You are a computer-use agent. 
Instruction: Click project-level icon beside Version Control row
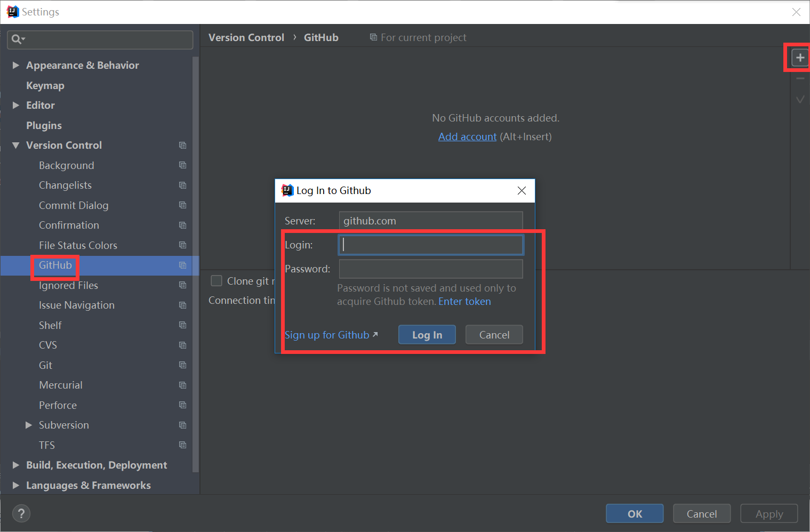pyautogui.click(x=182, y=145)
